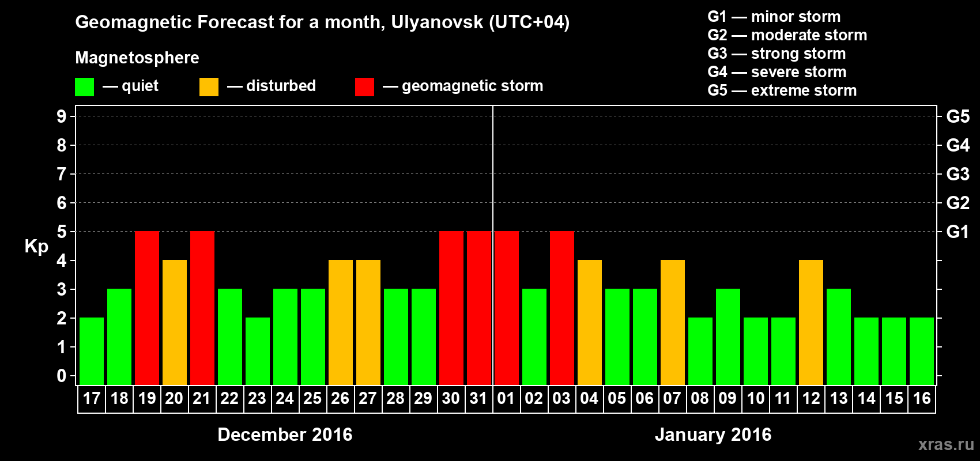Click the red bar for January 01

[x=507, y=308]
